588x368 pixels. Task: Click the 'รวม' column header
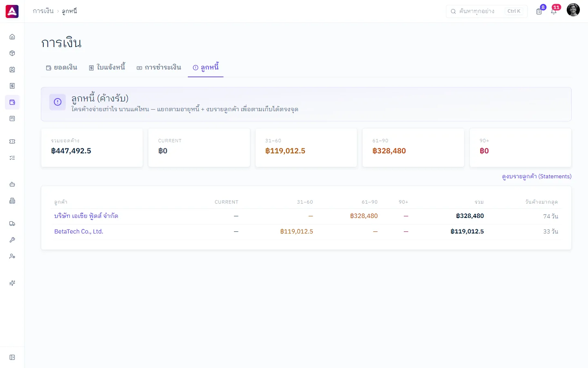479,202
